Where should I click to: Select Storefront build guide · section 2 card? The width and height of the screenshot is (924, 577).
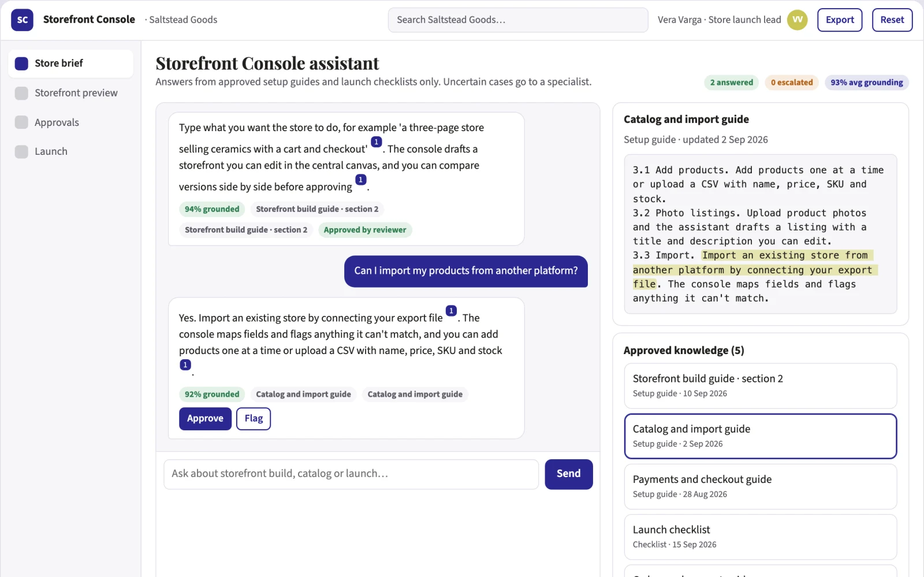(x=761, y=386)
